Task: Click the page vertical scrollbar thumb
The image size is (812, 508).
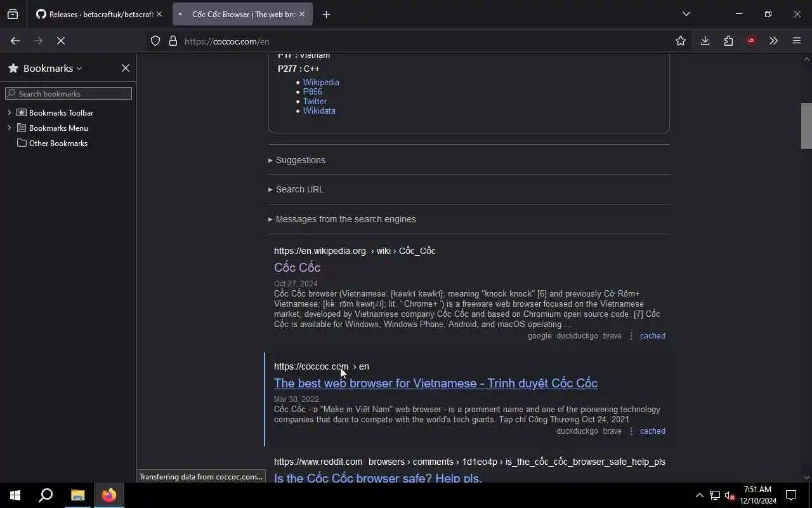Action: (806, 126)
